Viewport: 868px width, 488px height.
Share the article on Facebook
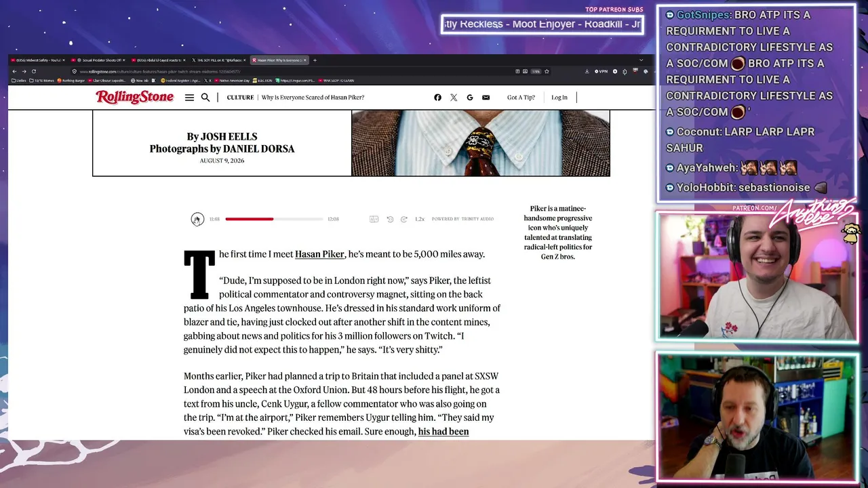coord(437,98)
